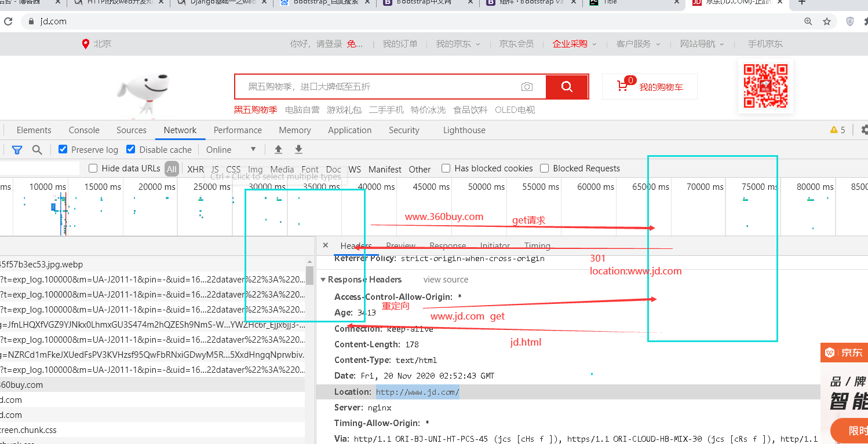Open Network search magnifier in DevTools
This screenshot has width=868, height=444.
[37, 150]
